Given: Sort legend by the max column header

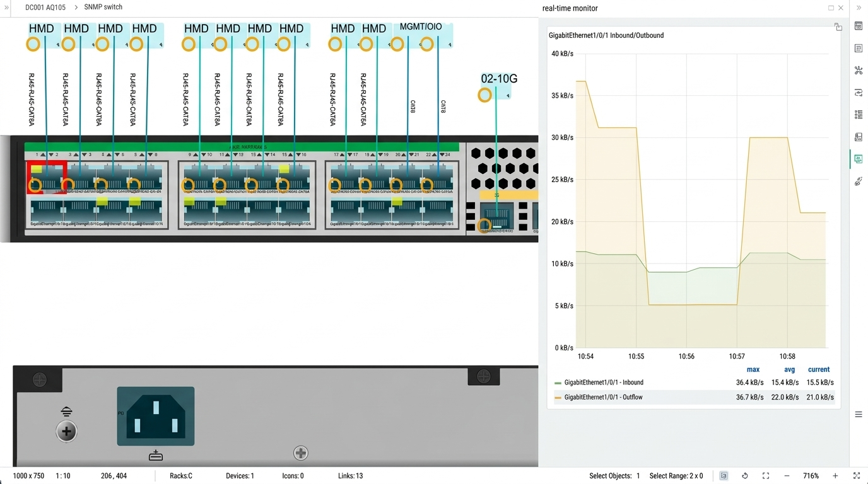Looking at the screenshot, I should tap(753, 370).
